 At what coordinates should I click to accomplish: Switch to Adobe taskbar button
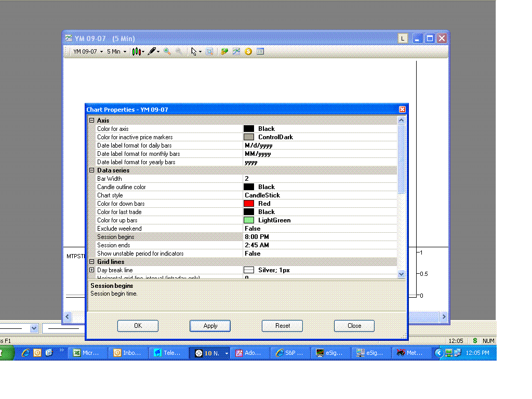[x=250, y=353]
